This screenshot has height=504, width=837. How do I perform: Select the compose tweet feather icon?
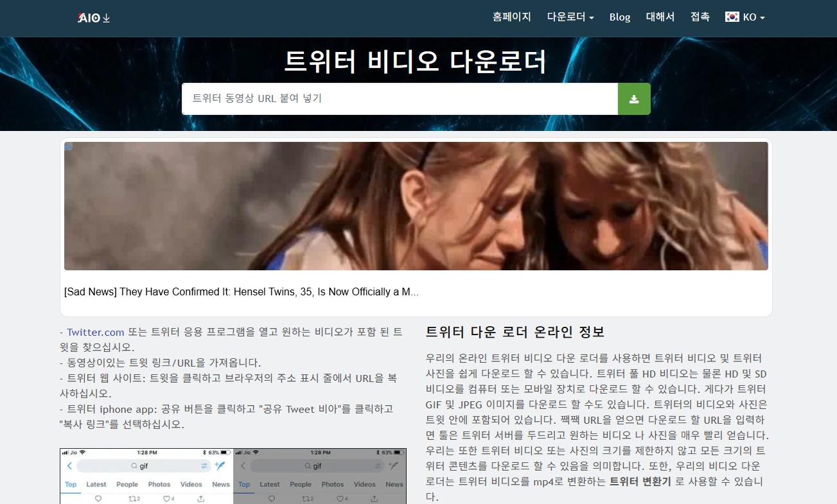pyautogui.click(x=220, y=465)
